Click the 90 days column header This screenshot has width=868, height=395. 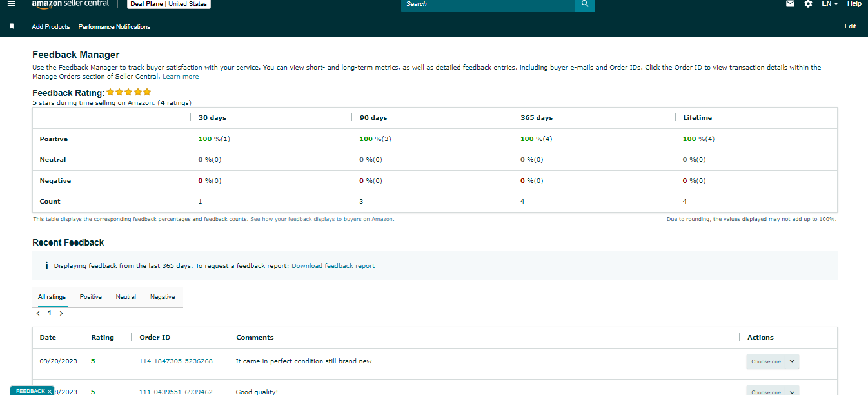[x=373, y=118]
